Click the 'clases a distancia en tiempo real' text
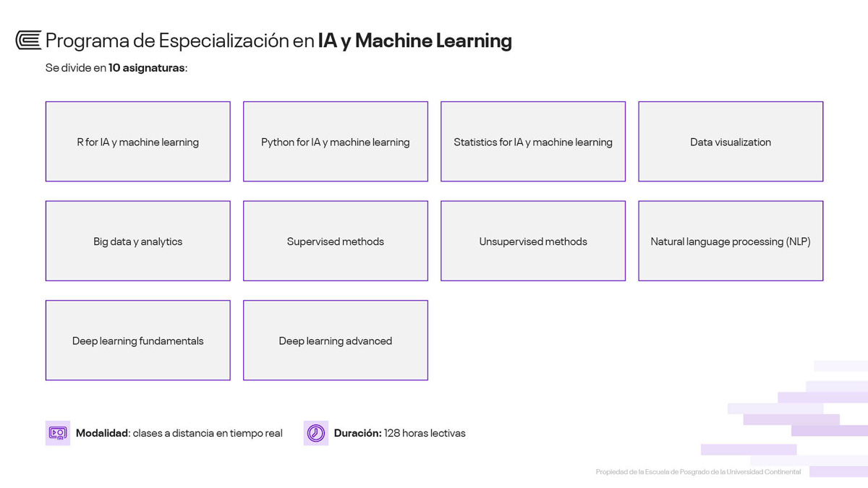 (208, 433)
